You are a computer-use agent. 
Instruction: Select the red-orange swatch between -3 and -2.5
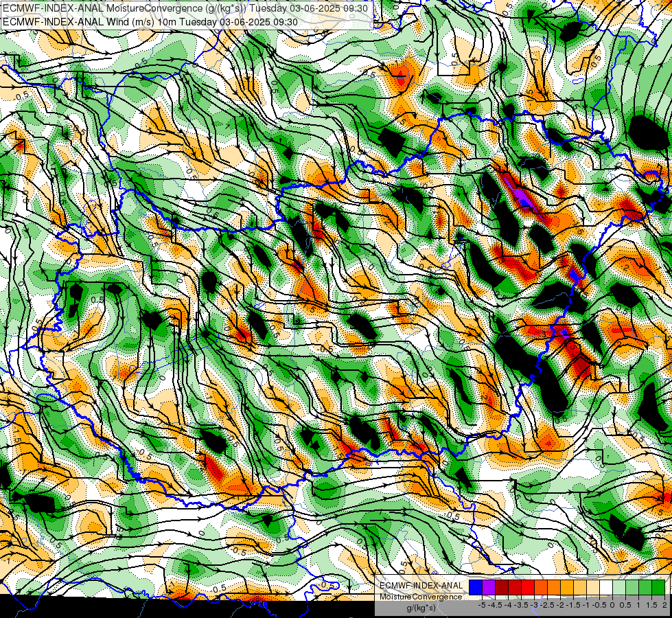click(541, 587)
